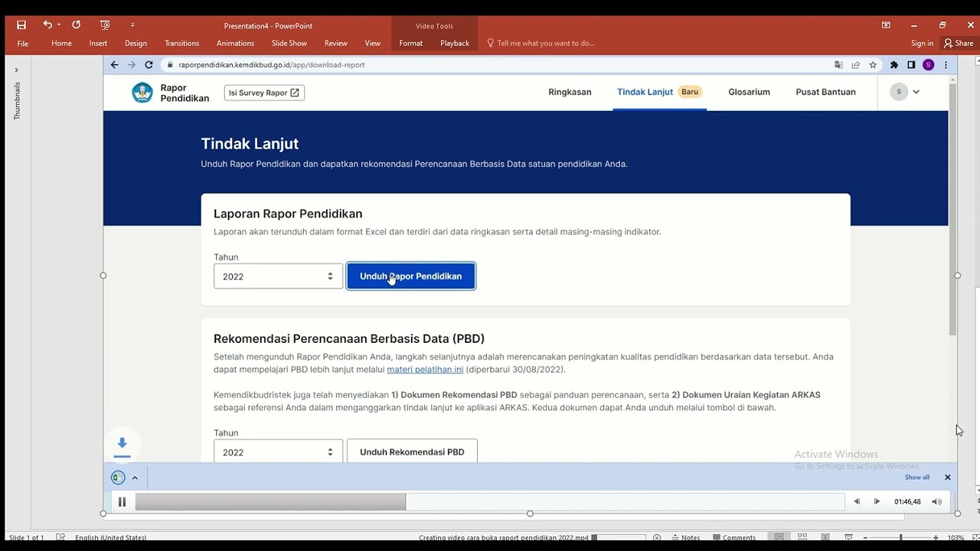This screenshot has height=551, width=980.
Task: Click the Rapor Pendidikan logo
Action: [x=170, y=93]
